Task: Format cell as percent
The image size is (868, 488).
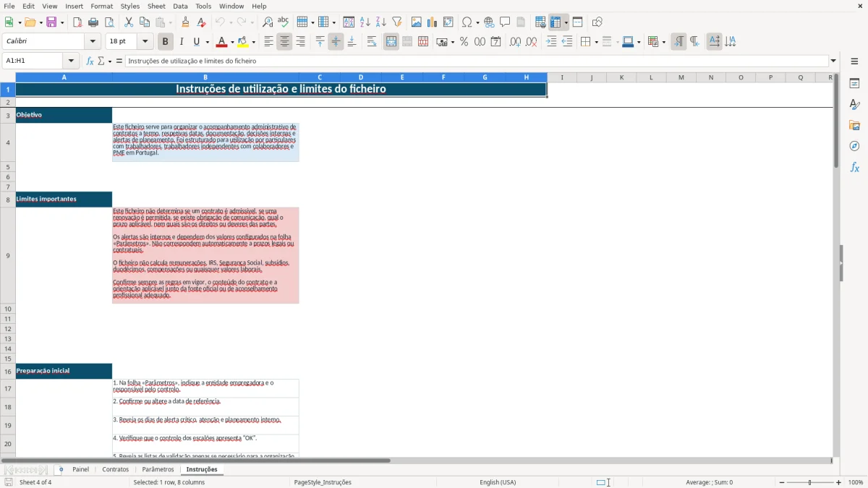Action: coord(464,42)
